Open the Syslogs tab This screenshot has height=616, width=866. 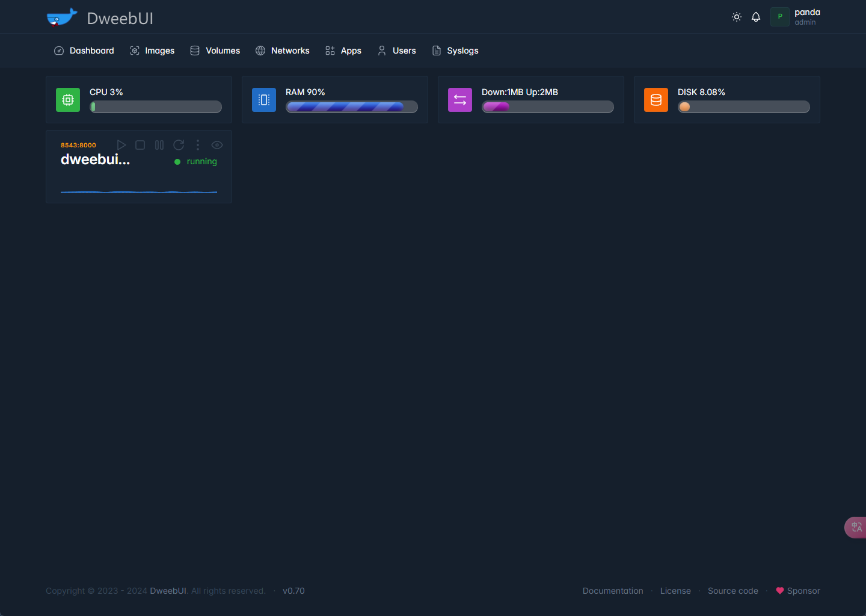(455, 51)
